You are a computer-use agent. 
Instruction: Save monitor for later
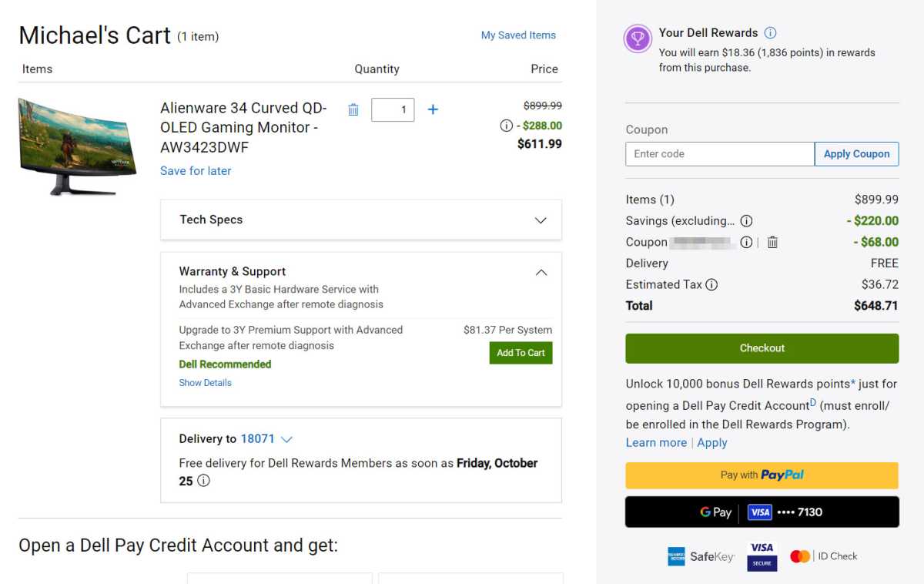click(196, 171)
